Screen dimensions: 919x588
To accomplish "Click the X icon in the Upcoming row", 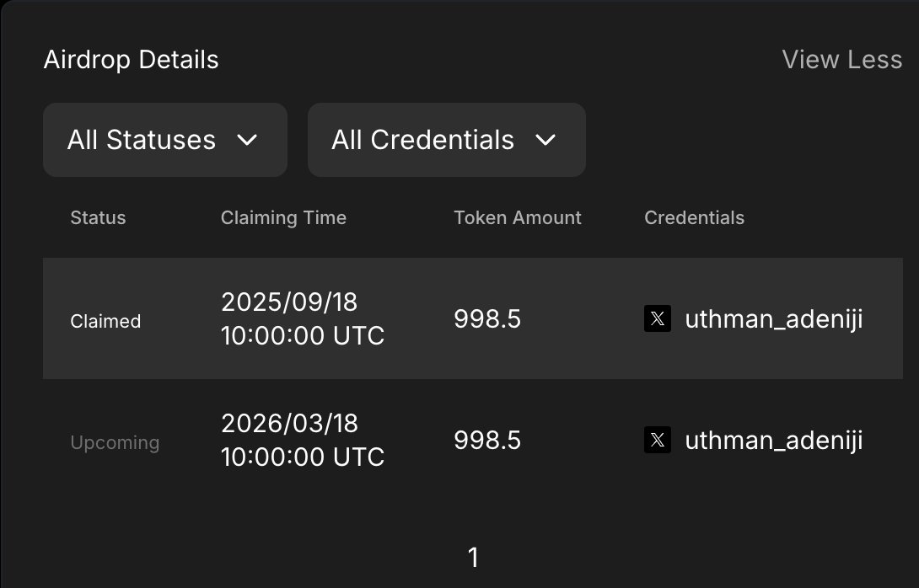I will coord(658,440).
